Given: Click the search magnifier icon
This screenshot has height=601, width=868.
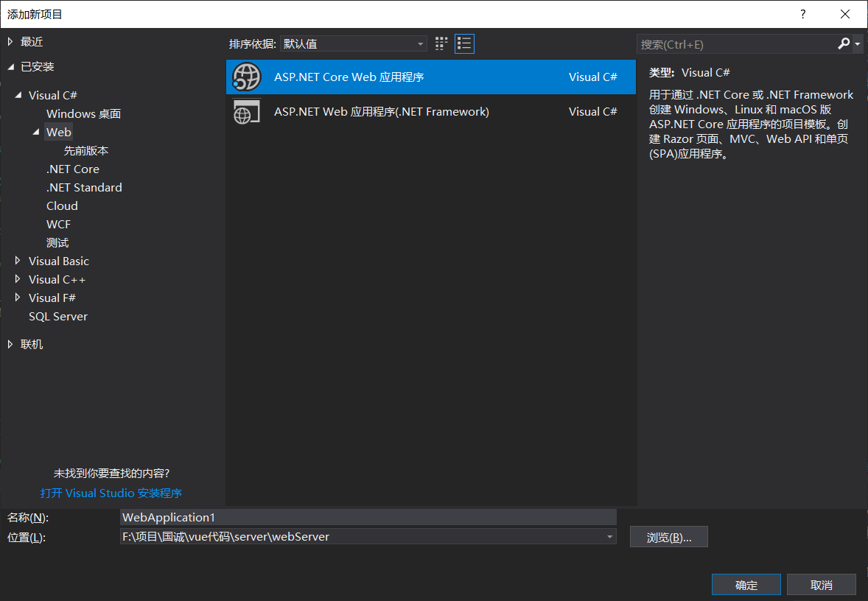Looking at the screenshot, I should (844, 43).
